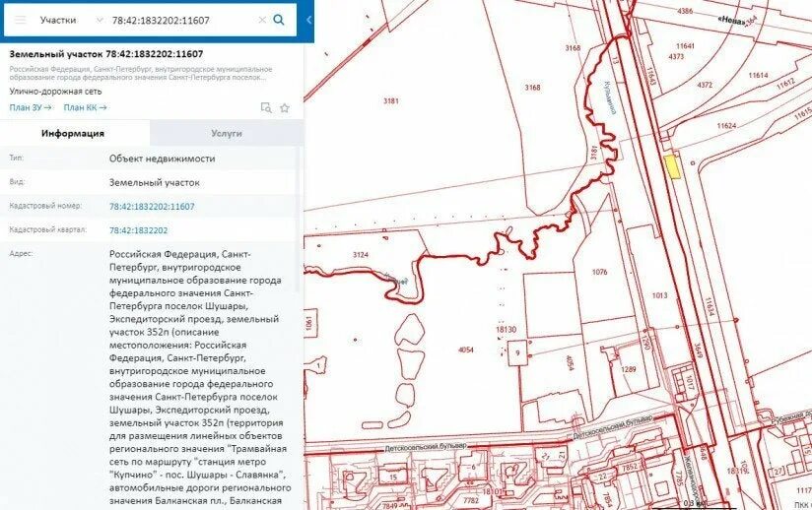Click into the cadastral number search field
Image resolution: width=812 pixels, height=510 pixels.
coord(181,20)
